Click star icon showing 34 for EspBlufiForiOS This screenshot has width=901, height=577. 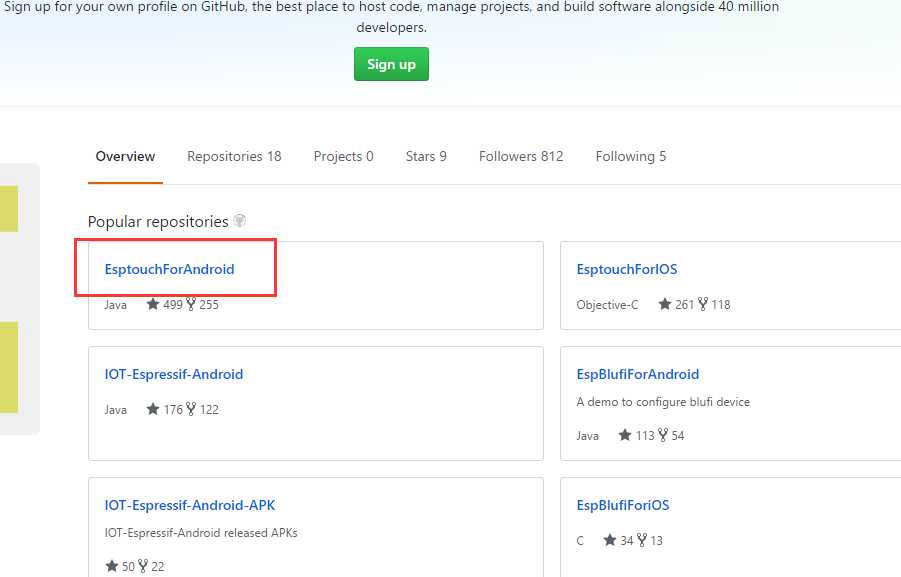[610, 540]
